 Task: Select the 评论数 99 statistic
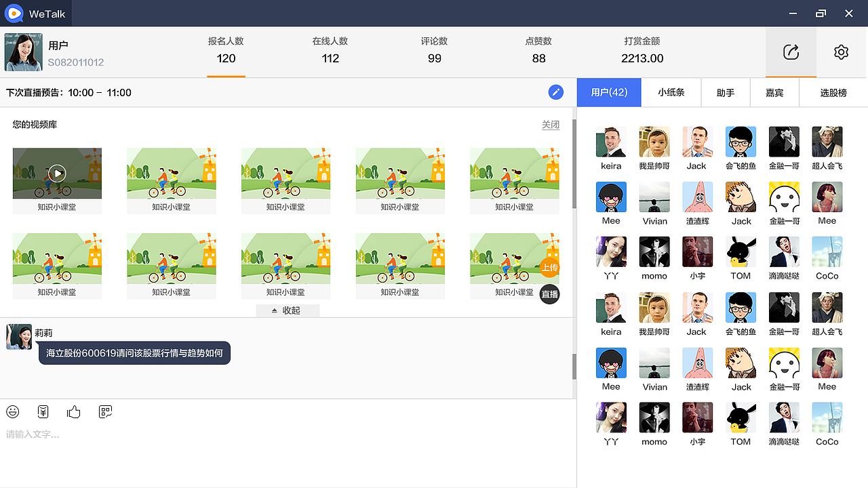click(435, 51)
